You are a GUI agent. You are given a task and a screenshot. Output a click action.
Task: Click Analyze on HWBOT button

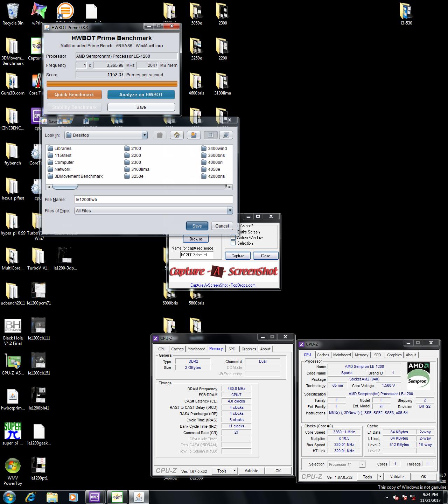pyautogui.click(x=141, y=94)
